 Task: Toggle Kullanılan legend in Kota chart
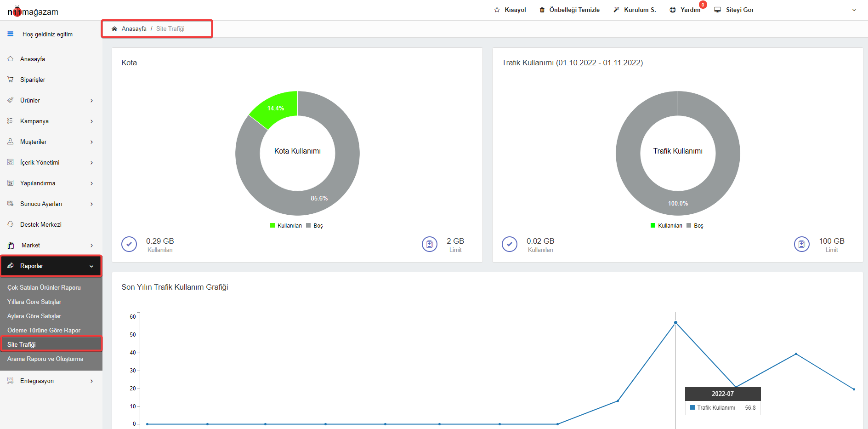coord(286,225)
